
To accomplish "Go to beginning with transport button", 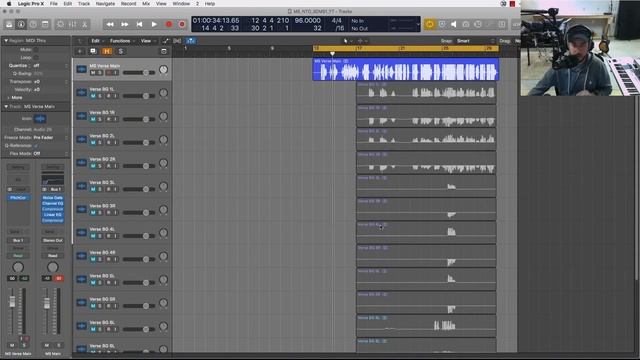I will point(139,24).
